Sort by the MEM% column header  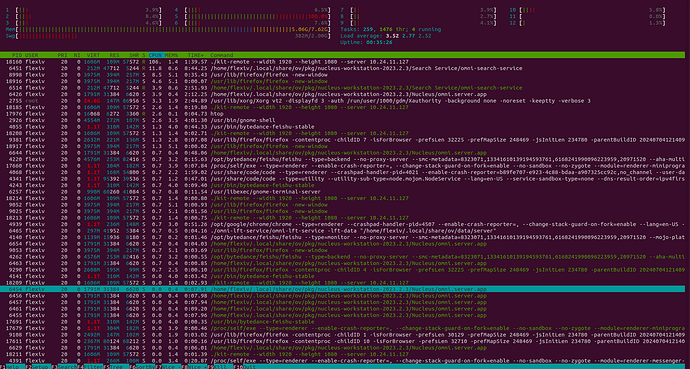click(171, 55)
